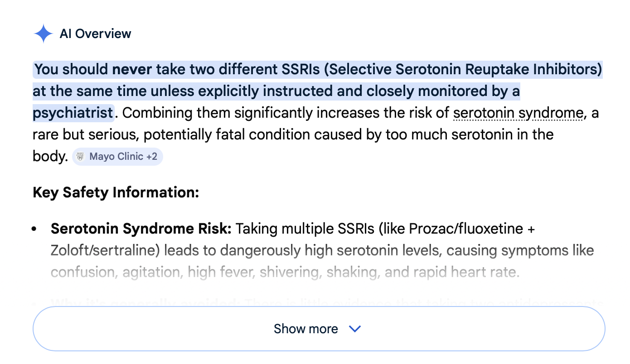Click the Mayo Clinic logo icon
The height and width of the screenshot is (364, 630).
tap(81, 157)
